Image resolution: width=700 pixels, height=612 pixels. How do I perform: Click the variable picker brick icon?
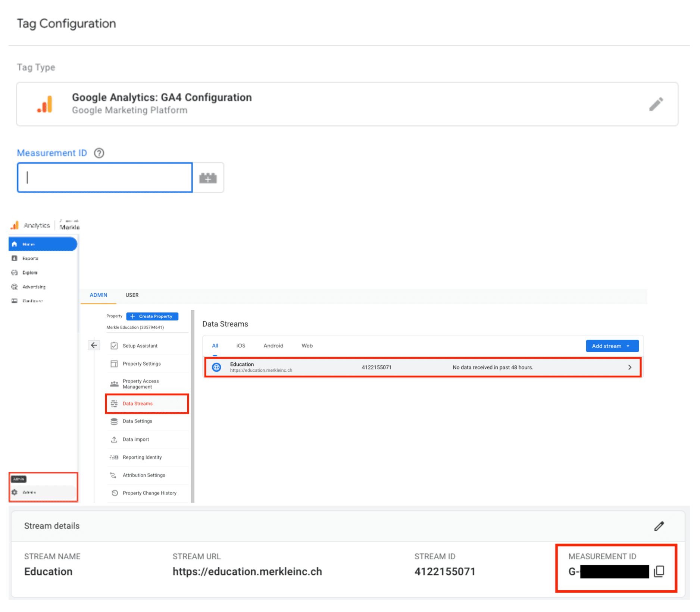[208, 178]
